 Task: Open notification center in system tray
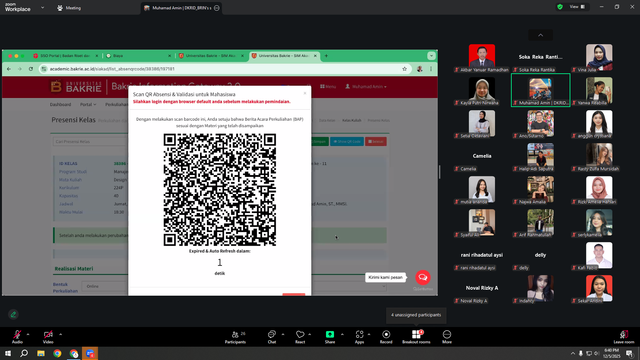click(629, 353)
